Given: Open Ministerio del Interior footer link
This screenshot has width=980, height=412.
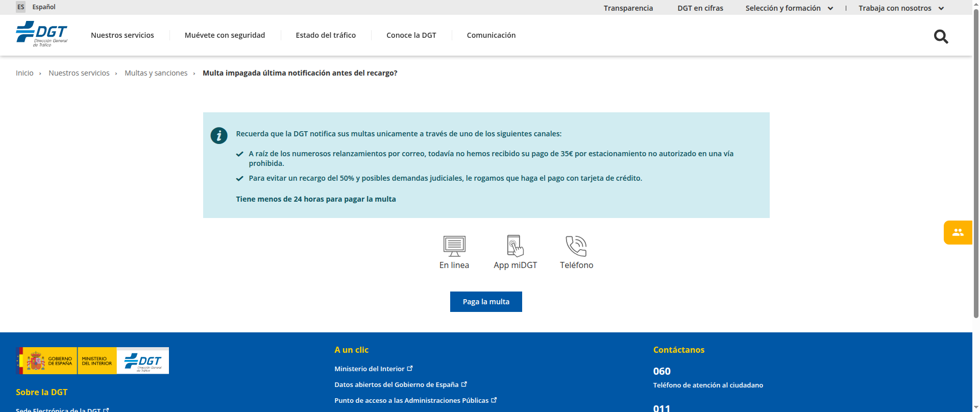Looking at the screenshot, I should [x=369, y=369].
